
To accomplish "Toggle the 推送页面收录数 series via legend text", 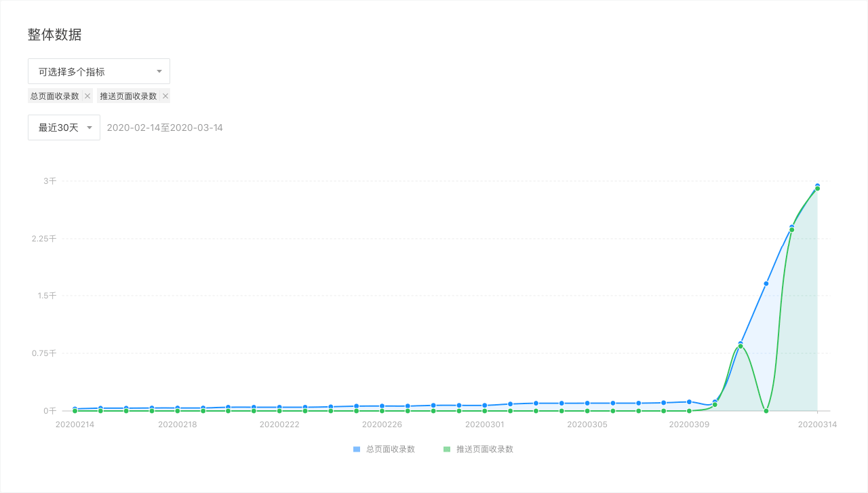I will point(484,449).
